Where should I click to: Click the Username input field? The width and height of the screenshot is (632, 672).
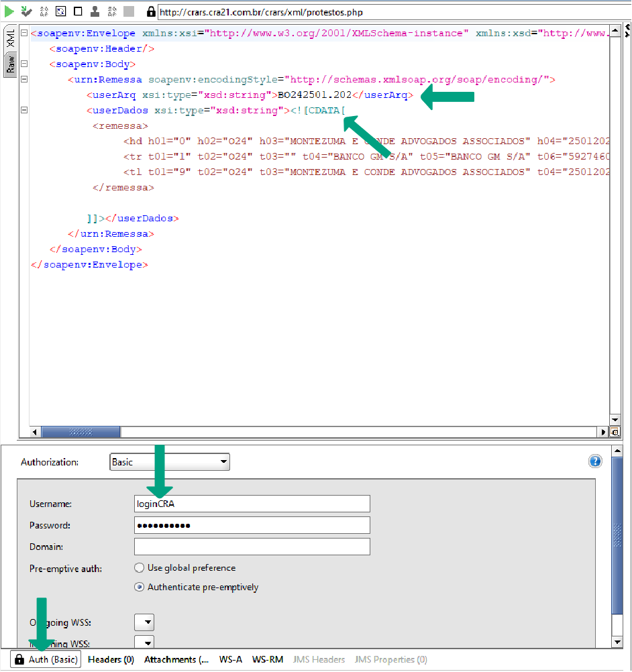252,504
